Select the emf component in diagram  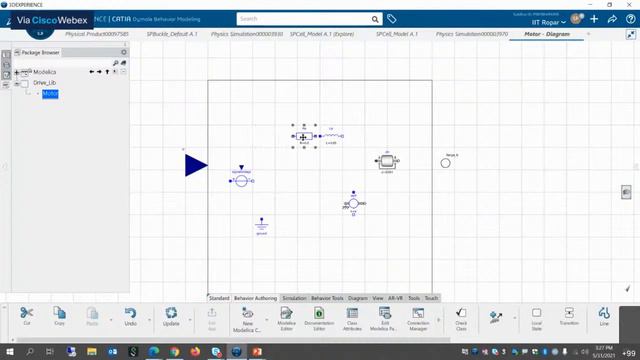click(353, 203)
